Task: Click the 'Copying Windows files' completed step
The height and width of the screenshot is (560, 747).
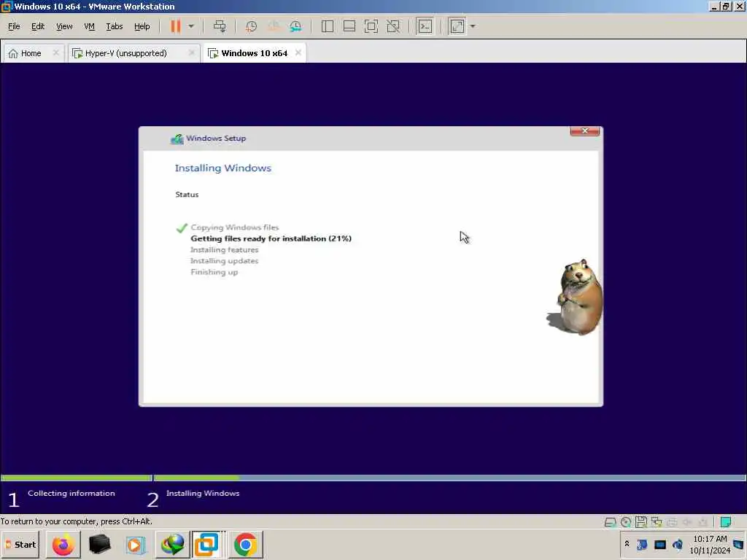Action: 235,227
